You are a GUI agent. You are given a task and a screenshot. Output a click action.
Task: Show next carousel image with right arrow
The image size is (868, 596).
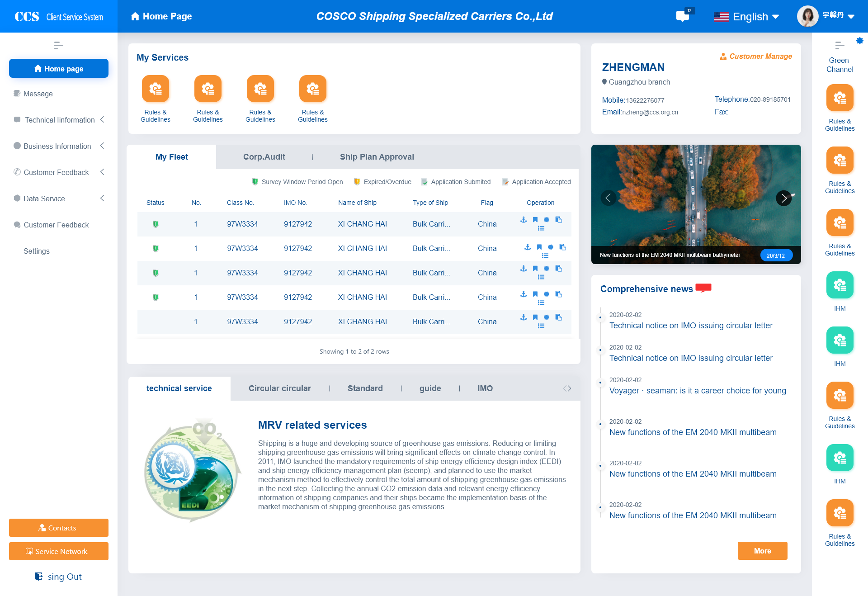(x=784, y=198)
